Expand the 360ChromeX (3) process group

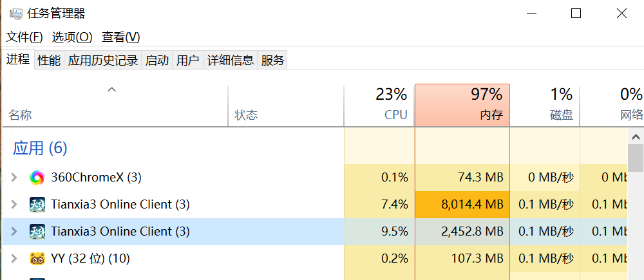pyautogui.click(x=14, y=178)
